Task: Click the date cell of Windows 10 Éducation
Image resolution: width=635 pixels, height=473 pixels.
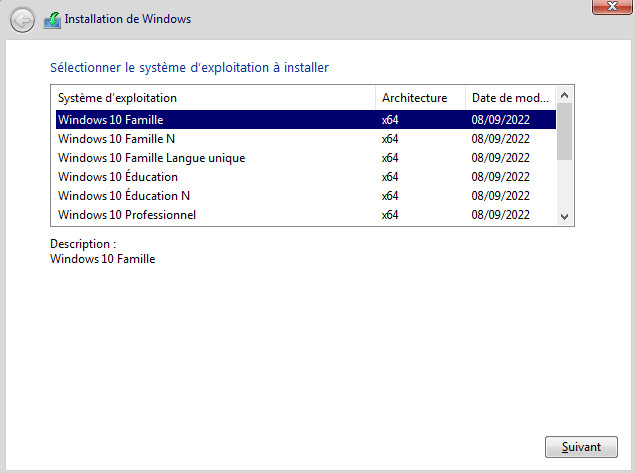Action: tap(500, 177)
